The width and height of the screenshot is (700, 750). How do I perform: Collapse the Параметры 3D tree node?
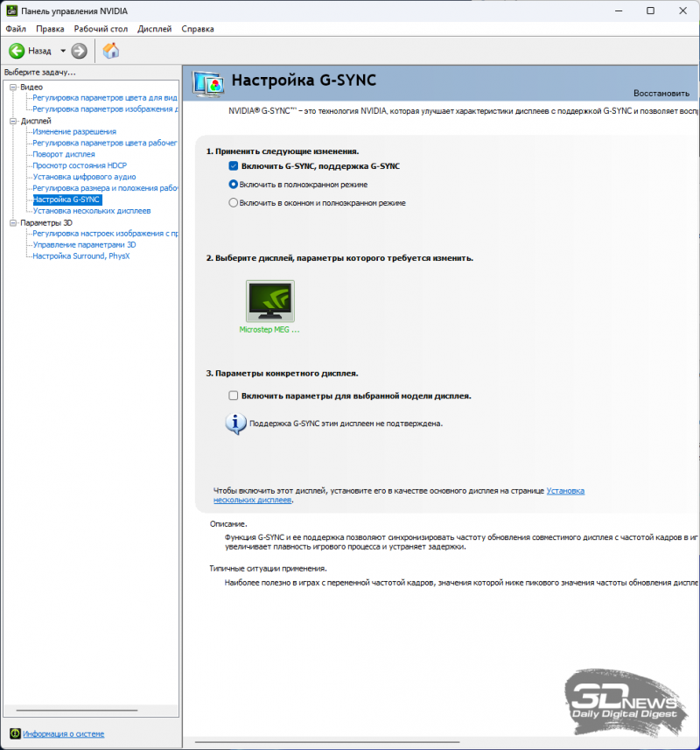pyautogui.click(x=13, y=223)
